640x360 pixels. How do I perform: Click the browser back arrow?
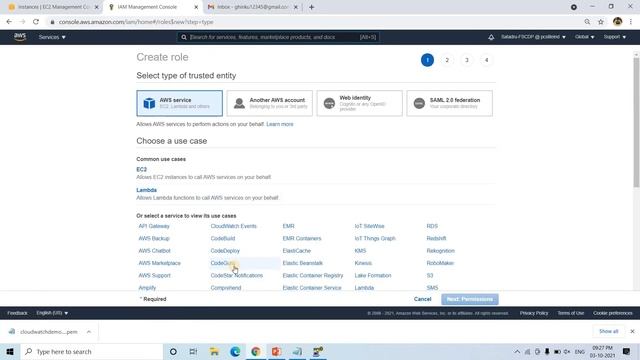click(x=9, y=22)
